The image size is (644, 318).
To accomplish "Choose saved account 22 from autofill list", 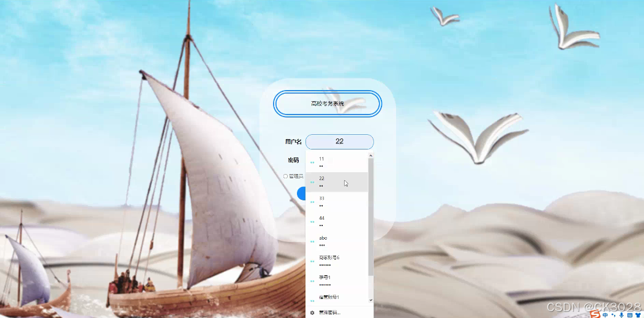I will click(x=337, y=182).
